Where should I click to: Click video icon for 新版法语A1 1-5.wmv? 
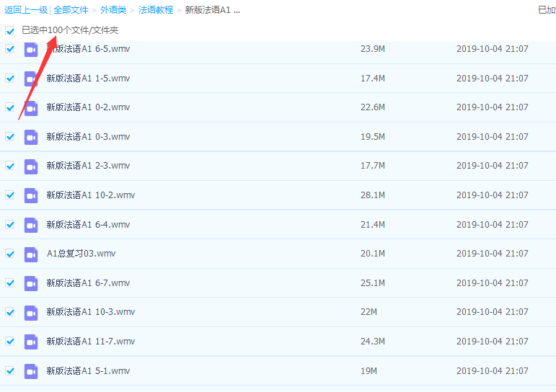pos(31,79)
